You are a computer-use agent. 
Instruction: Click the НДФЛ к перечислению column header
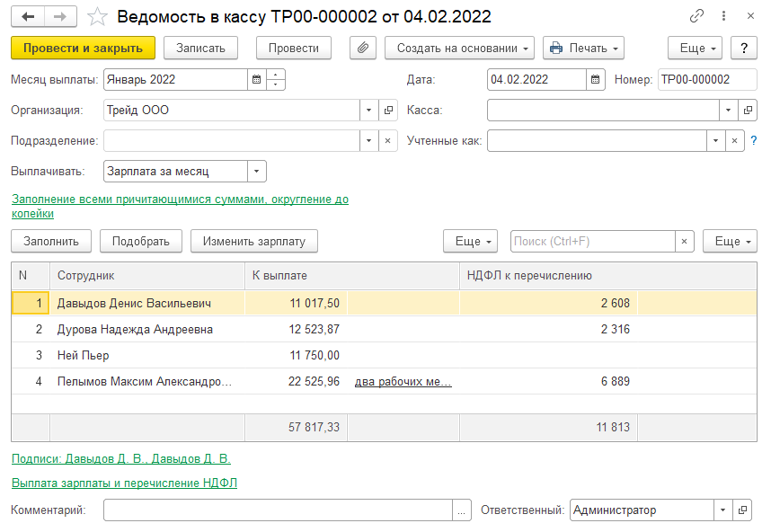point(607,275)
